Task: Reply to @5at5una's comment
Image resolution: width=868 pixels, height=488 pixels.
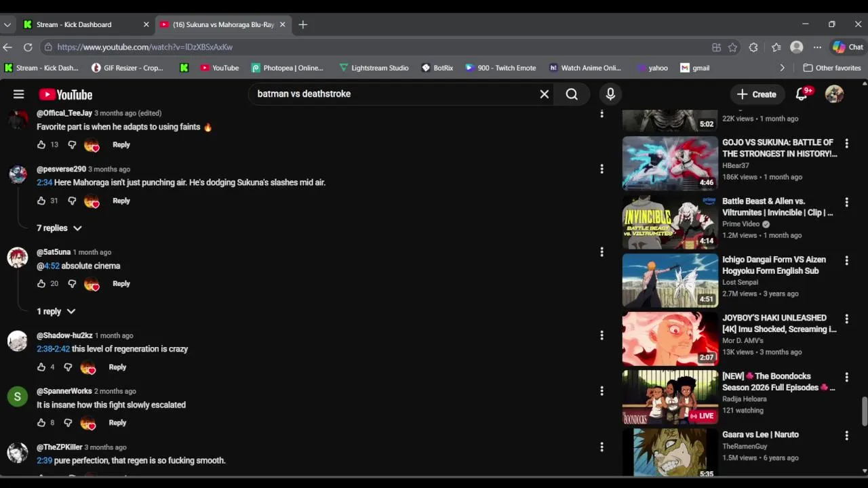Action: point(121,284)
